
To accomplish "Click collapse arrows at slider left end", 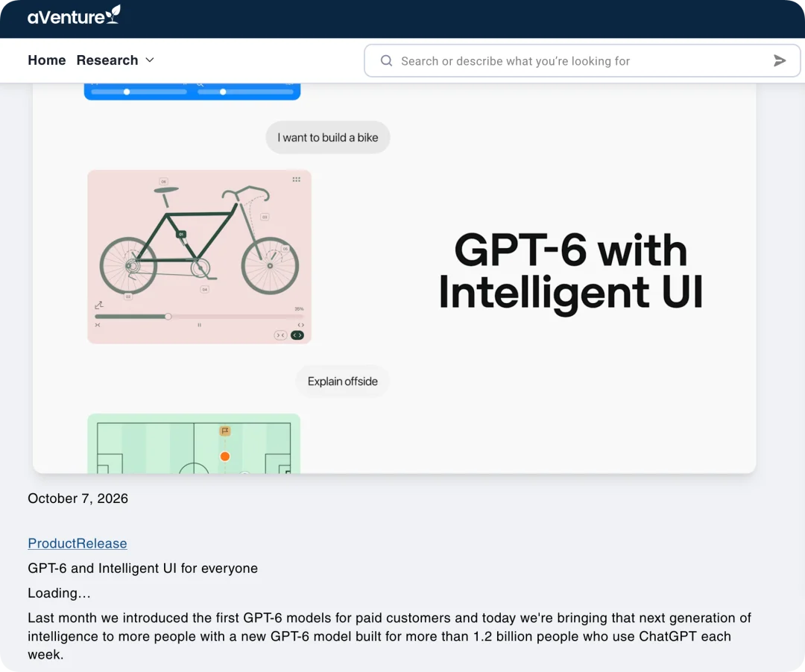I will pyautogui.click(x=98, y=325).
